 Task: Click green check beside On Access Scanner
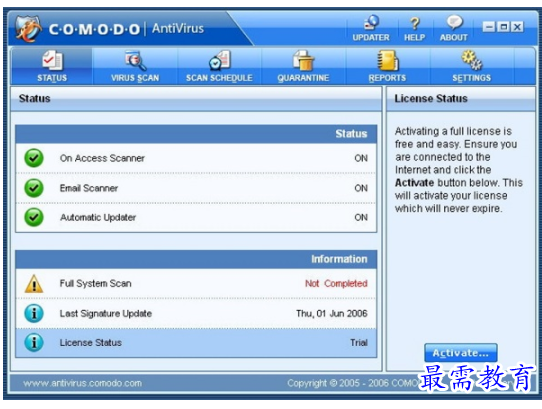click(x=34, y=158)
